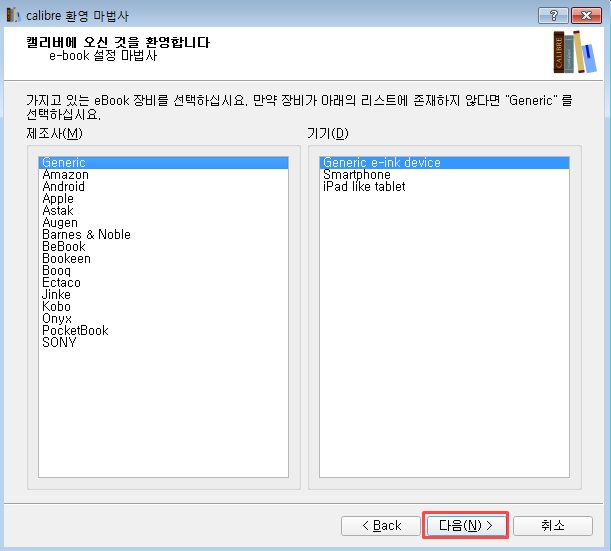Select Generic e-ink device

click(x=444, y=162)
